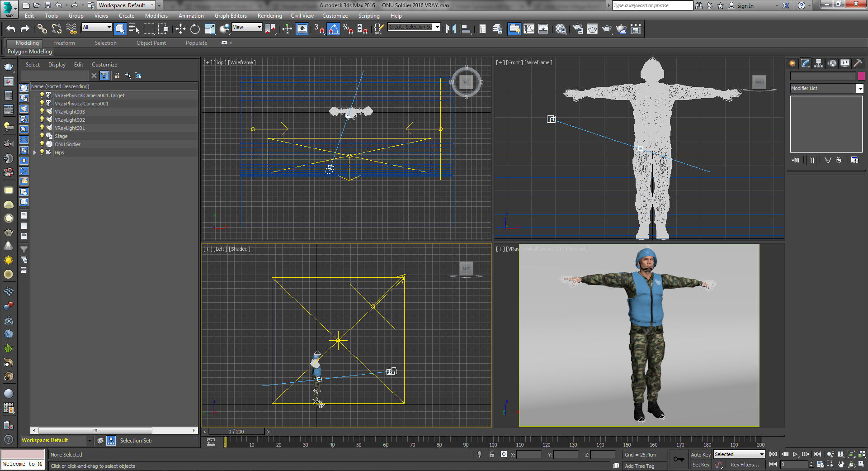Toggle Spinner Snap in toolbar
Image resolution: width=868 pixels, height=471 pixels.
[362, 29]
